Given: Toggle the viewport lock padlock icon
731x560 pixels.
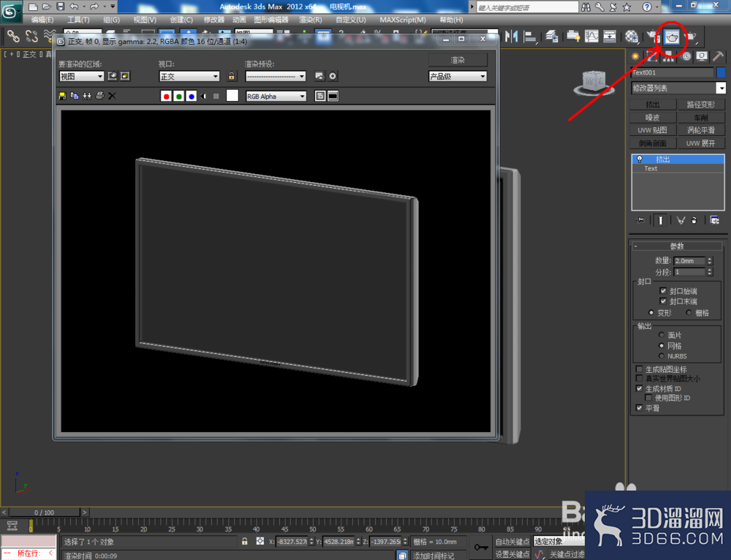Looking at the screenshot, I should [x=231, y=76].
